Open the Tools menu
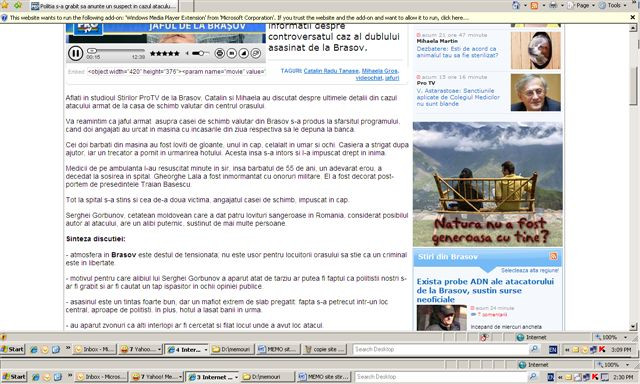Viewport: 640px width, 384px height. (x=613, y=5)
